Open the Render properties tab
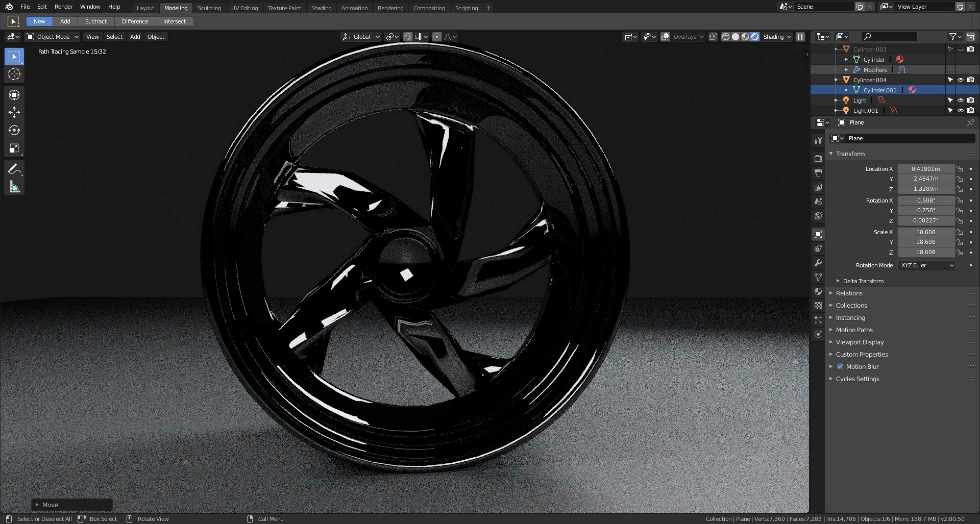980x524 pixels. click(x=818, y=158)
